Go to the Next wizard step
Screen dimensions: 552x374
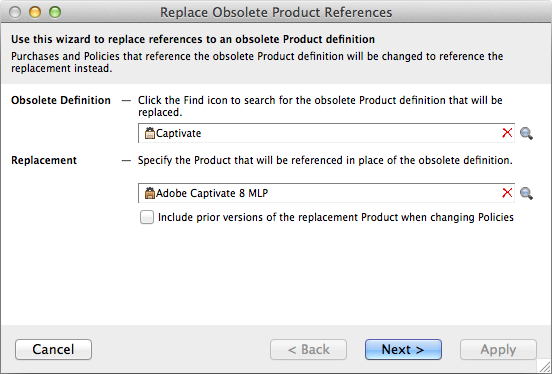click(x=403, y=349)
